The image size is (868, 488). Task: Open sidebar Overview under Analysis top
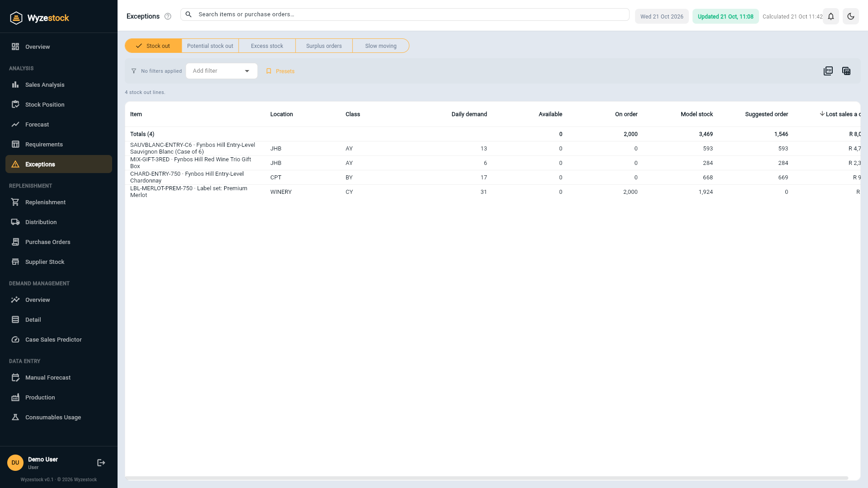(x=59, y=47)
